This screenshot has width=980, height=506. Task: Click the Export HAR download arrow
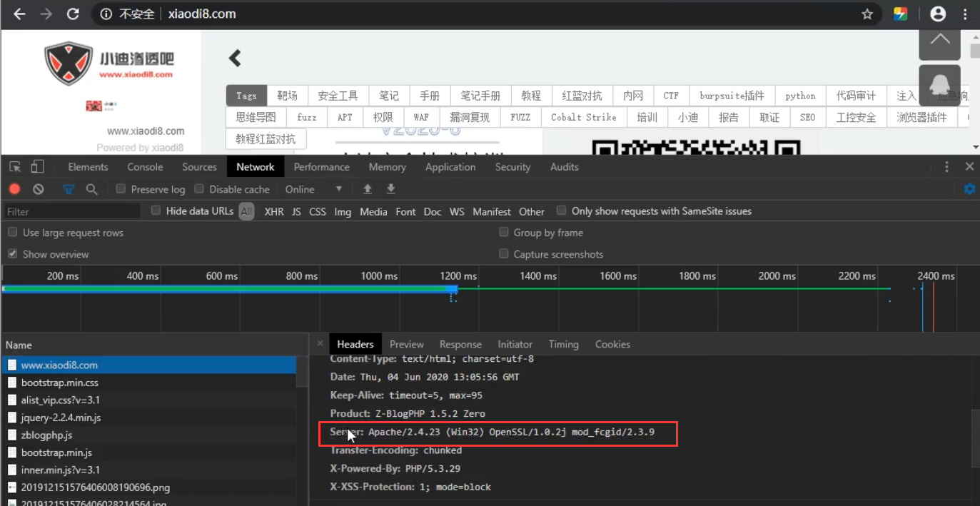(390, 189)
